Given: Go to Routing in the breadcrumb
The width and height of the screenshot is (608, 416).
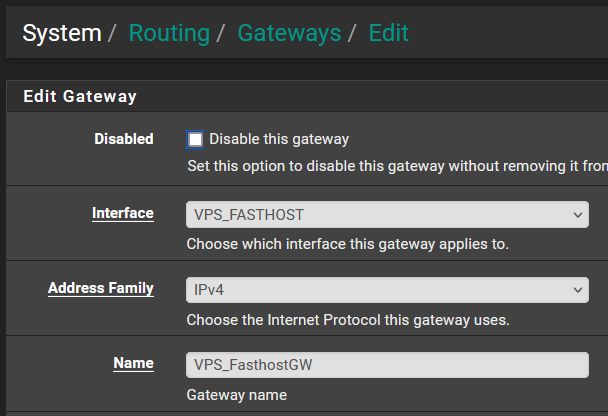Looking at the screenshot, I should coord(169,33).
